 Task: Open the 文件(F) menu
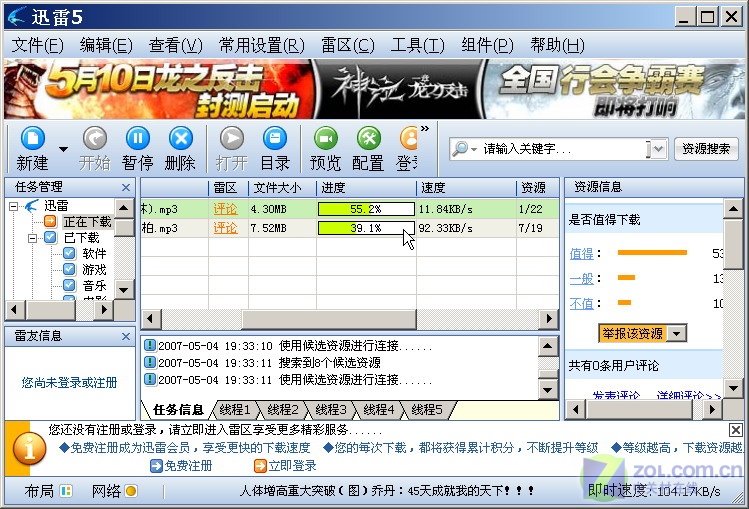[37, 45]
